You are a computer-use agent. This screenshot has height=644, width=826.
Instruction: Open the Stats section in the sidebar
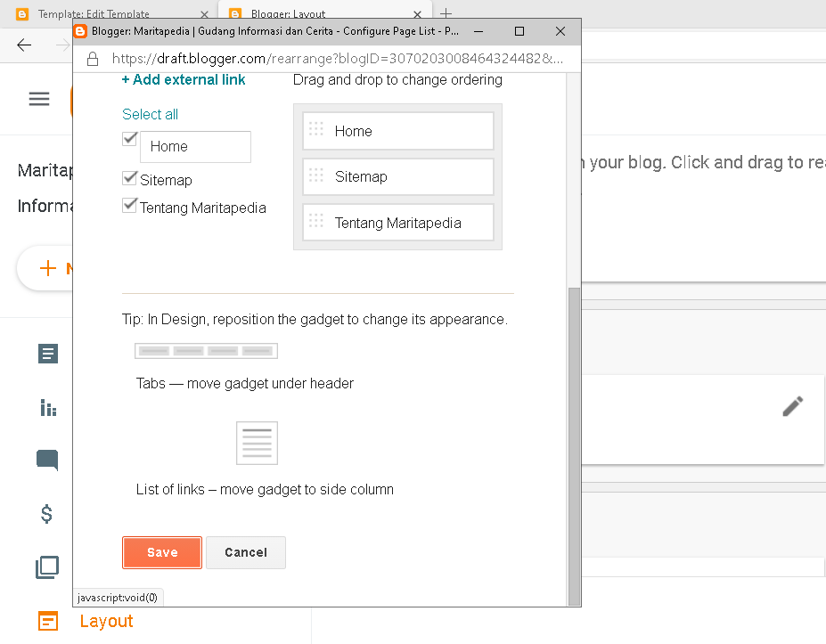point(47,407)
